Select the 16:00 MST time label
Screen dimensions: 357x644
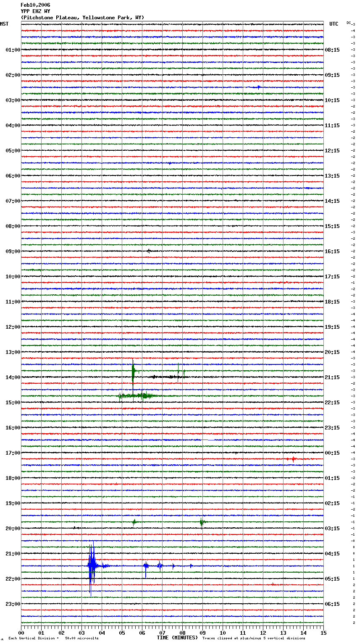[x=13, y=428]
